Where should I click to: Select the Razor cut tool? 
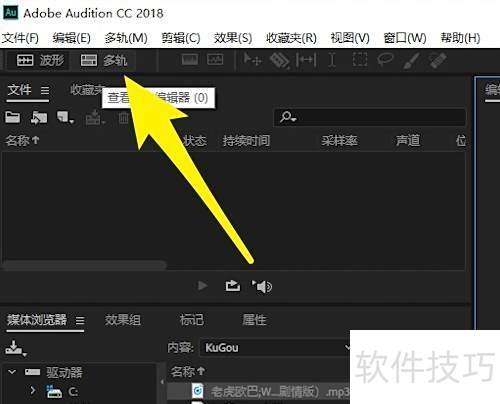click(x=279, y=61)
